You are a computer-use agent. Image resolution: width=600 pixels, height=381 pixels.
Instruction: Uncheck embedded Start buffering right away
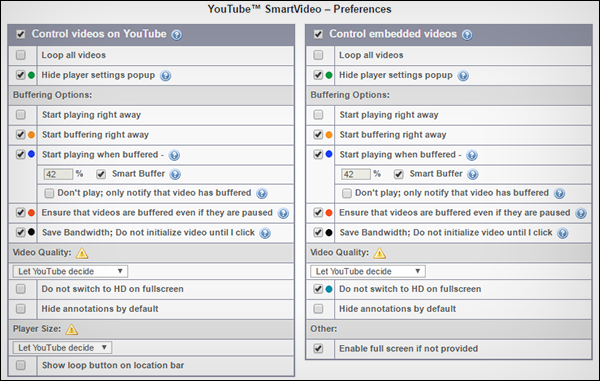click(318, 135)
